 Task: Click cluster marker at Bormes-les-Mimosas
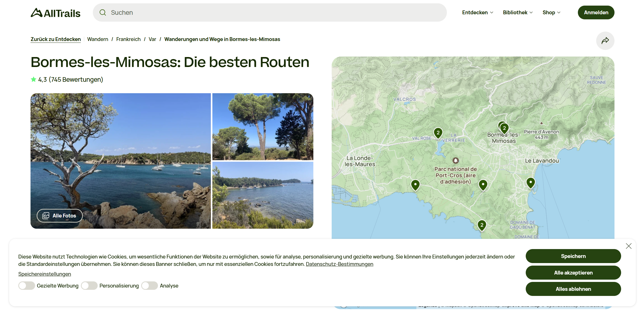[x=504, y=128]
